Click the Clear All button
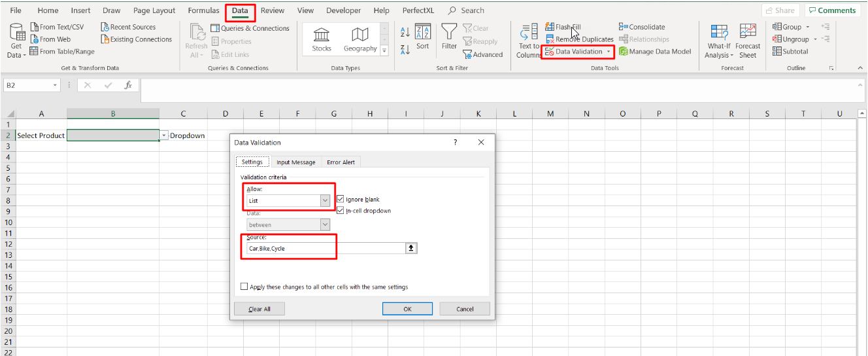 click(259, 309)
